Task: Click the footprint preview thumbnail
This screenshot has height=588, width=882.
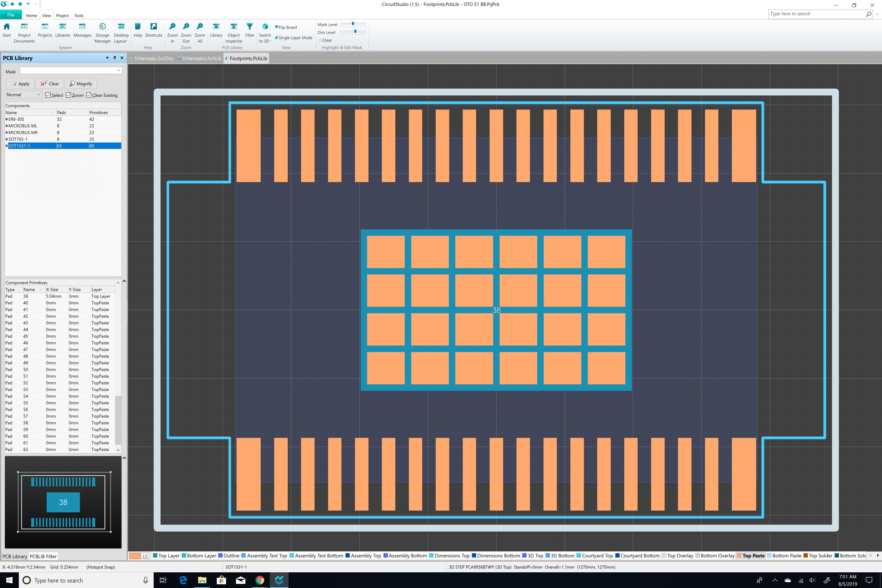Action: 63,502
